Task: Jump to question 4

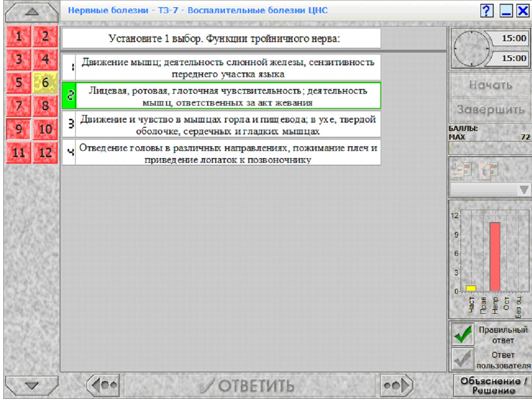Action: 45,59
